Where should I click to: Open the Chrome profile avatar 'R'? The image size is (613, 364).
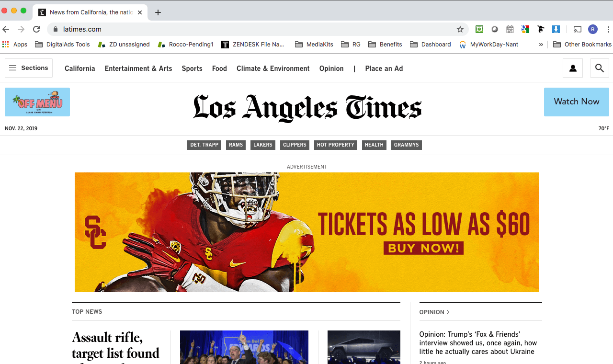(593, 29)
